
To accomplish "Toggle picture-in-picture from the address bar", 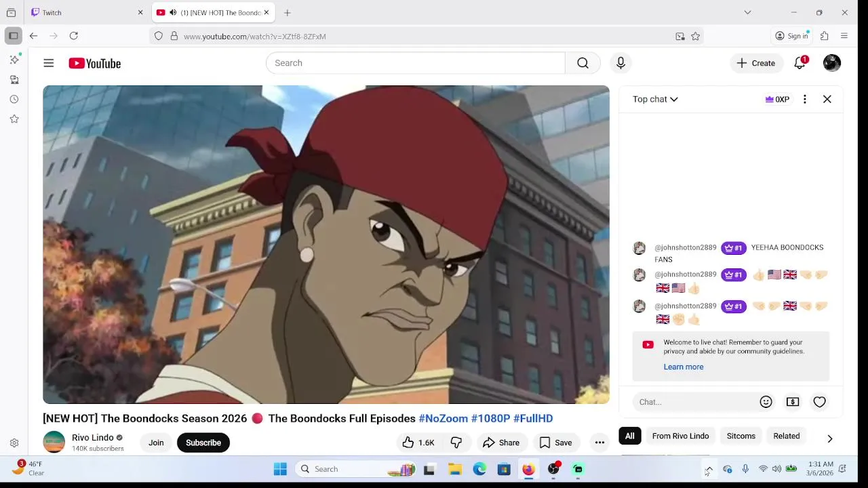I will pyautogui.click(x=680, y=37).
